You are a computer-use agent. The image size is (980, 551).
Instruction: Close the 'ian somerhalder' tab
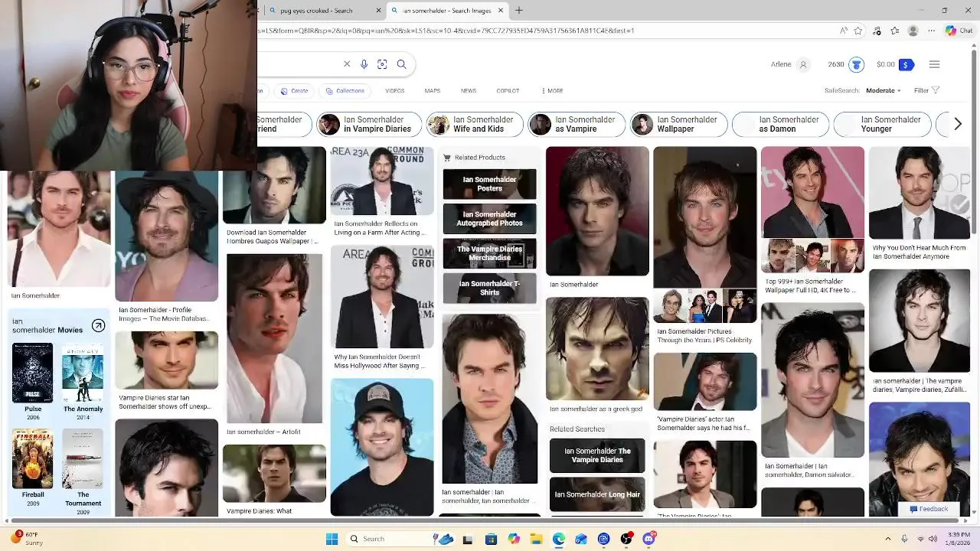pyautogui.click(x=501, y=11)
